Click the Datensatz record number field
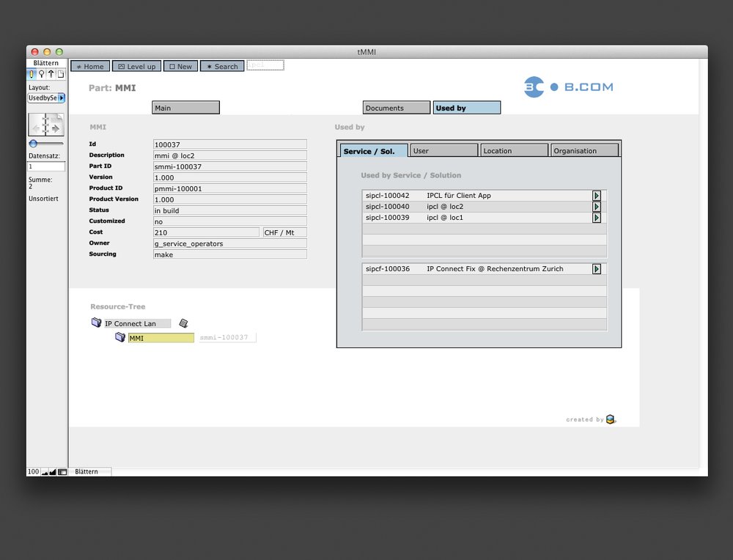 [46, 166]
